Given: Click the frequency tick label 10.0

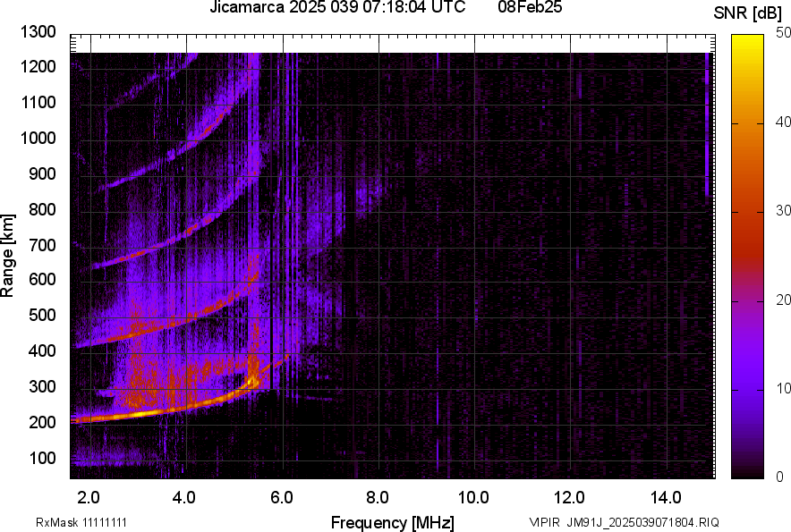Looking at the screenshot, I should tap(473, 498).
